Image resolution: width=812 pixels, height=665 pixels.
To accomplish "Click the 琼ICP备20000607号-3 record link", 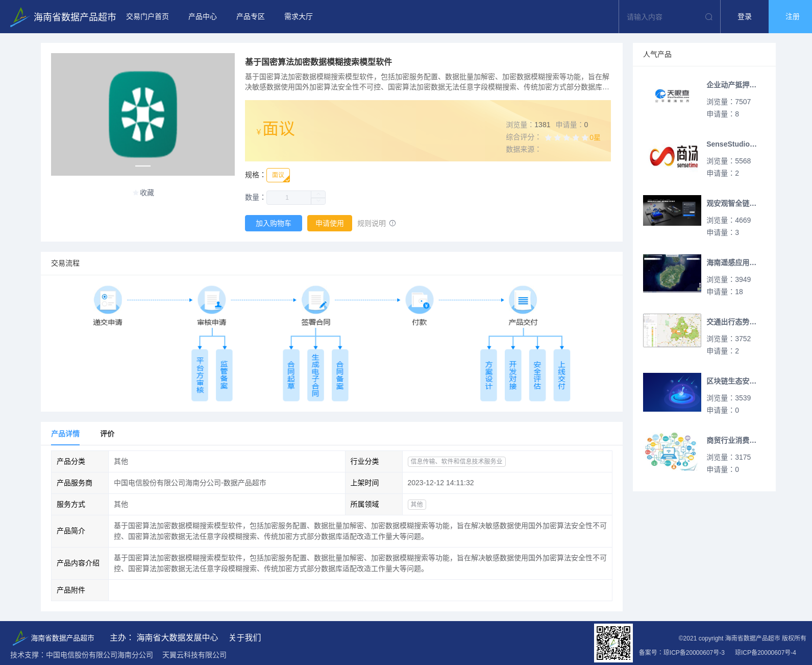I will 694,652.
